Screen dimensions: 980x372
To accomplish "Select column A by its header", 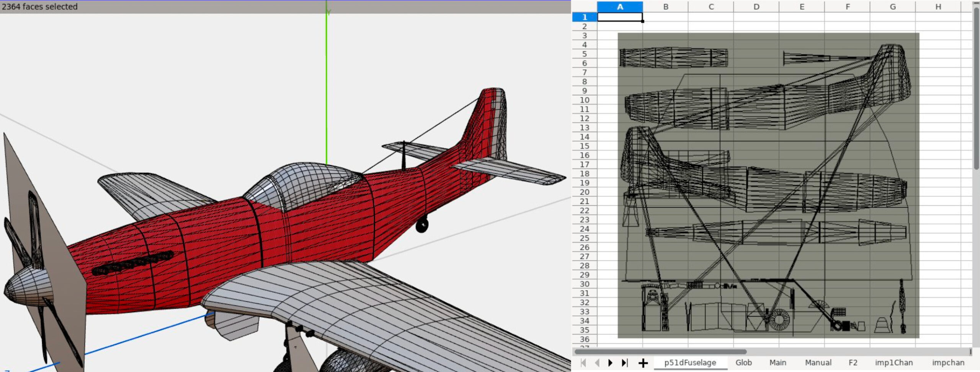I will coord(620,6).
